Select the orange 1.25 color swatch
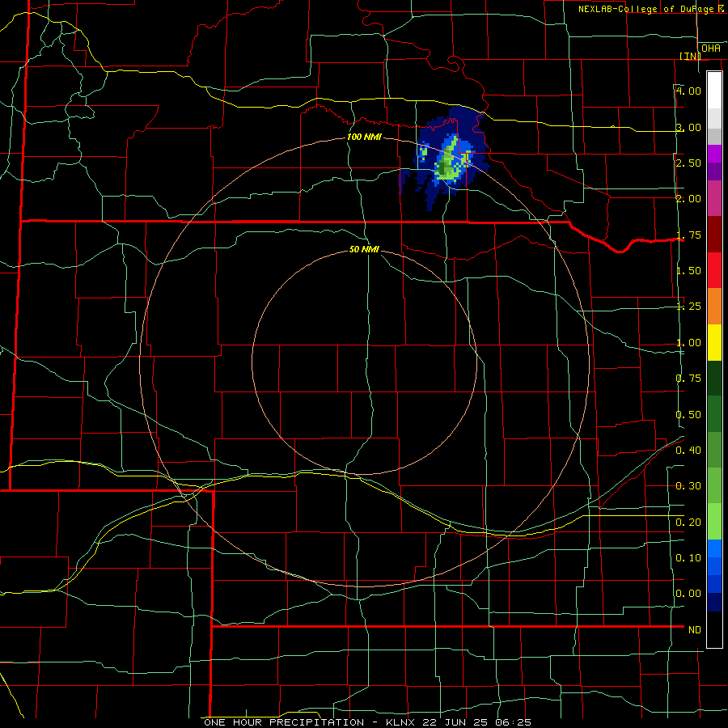 pyautogui.click(x=714, y=307)
